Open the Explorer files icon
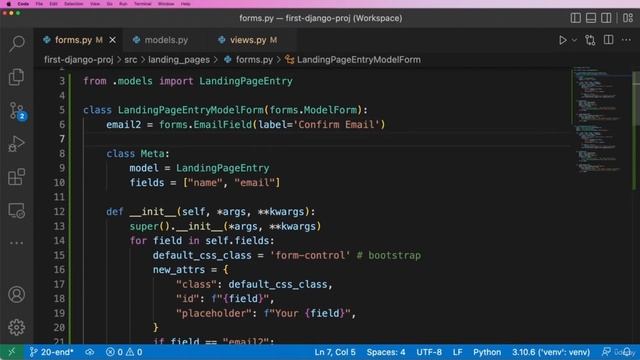This screenshot has width=640, height=360. (17, 77)
